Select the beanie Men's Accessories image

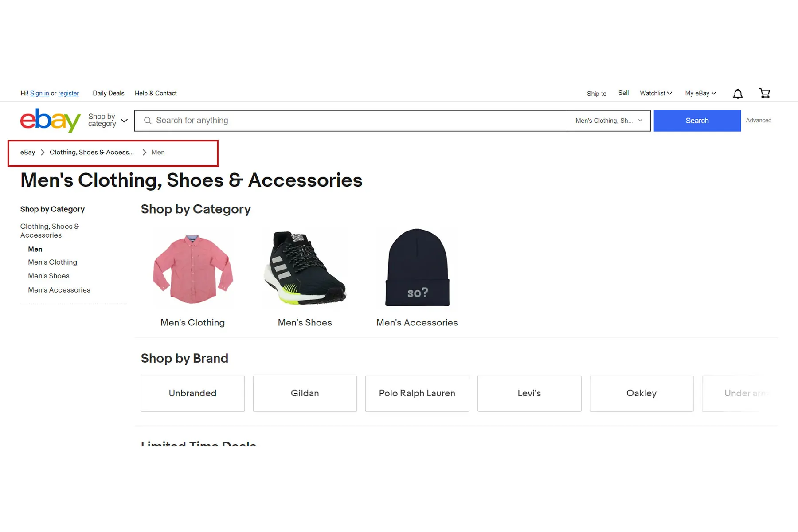417,268
